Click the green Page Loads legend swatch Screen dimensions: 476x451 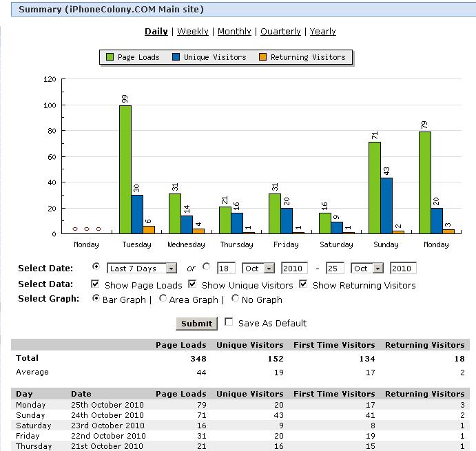110,57
